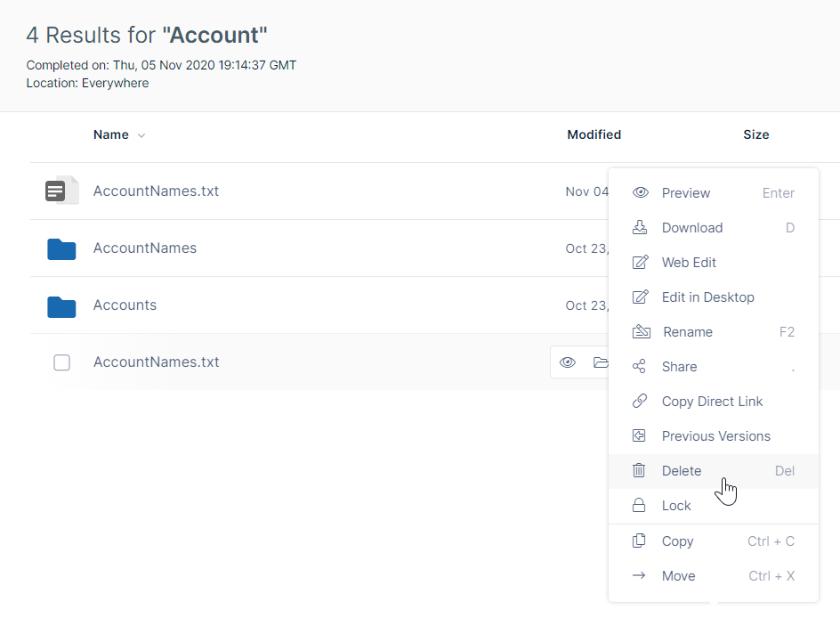Choose Edit in Desktop menu entry
The height and width of the screenshot is (626, 840).
(x=707, y=297)
